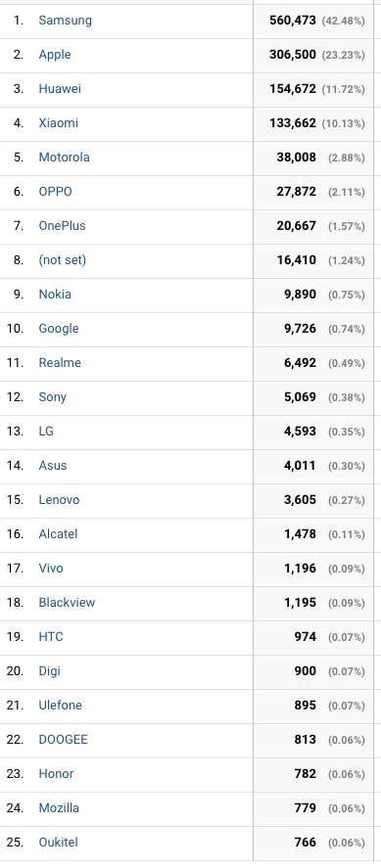This screenshot has height=868, width=381.
Task: Select the OPPO brand entry
Action: [x=55, y=192]
